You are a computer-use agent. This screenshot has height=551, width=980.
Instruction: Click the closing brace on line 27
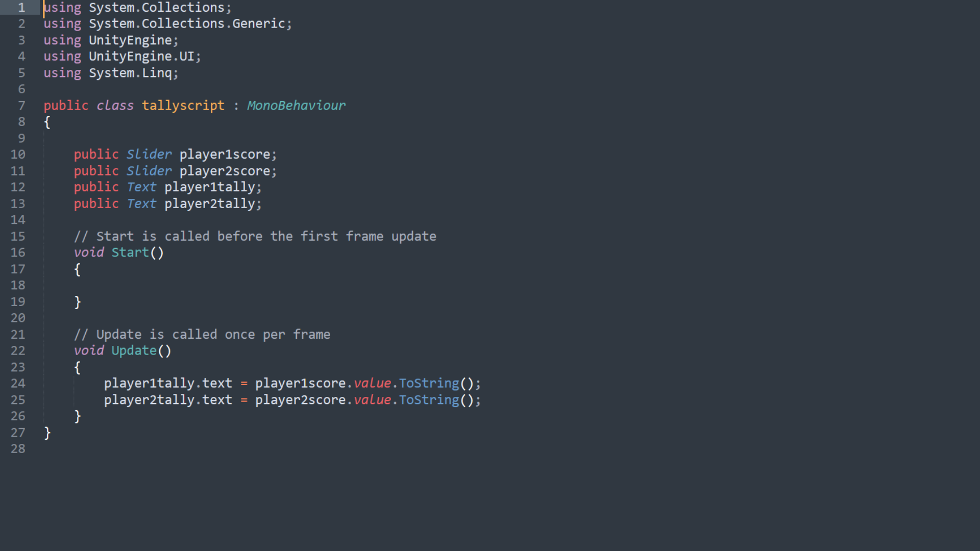click(47, 433)
